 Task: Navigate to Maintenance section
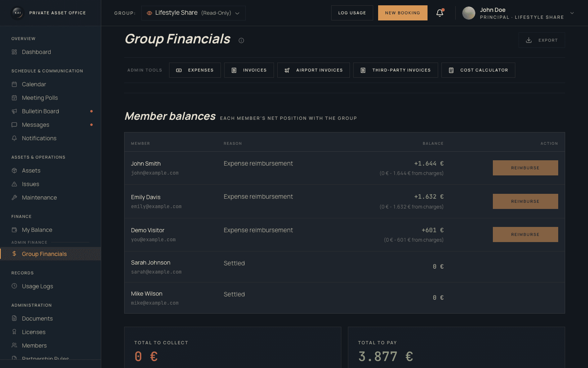coord(51,197)
